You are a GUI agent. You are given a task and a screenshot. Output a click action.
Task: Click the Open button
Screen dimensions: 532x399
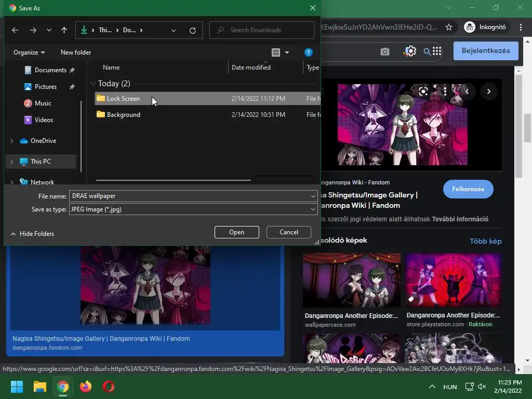tap(237, 232)
